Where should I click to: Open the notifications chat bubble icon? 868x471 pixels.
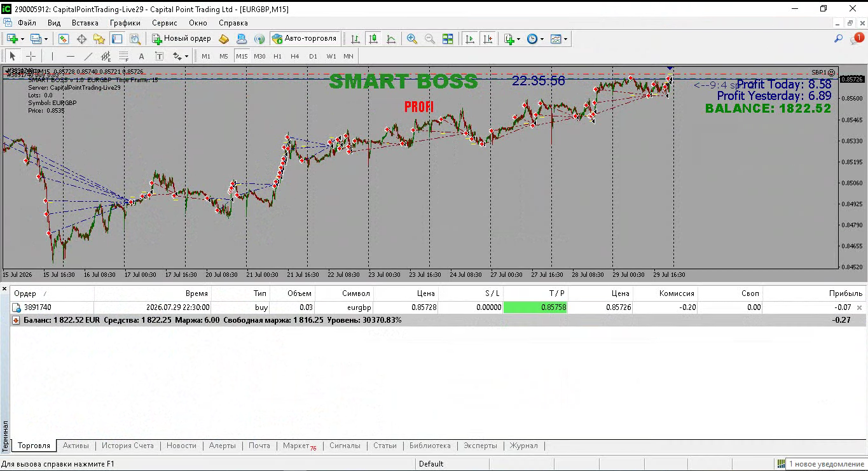[x=857, y=39]
